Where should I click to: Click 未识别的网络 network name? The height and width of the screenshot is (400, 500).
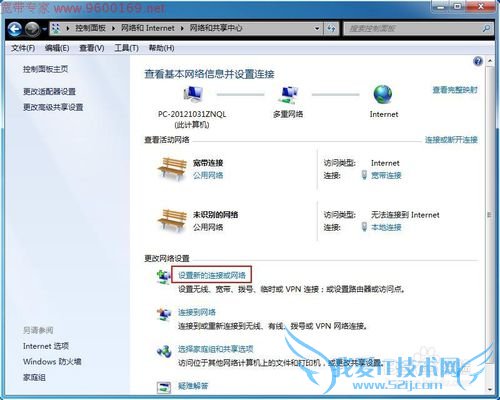click(x=215, y=214)
